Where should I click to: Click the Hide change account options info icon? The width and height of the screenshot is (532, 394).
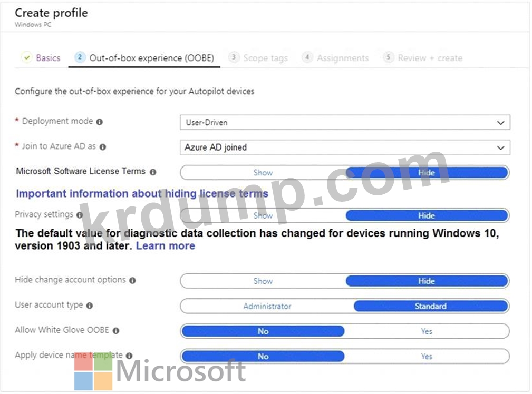pos(133,280)
